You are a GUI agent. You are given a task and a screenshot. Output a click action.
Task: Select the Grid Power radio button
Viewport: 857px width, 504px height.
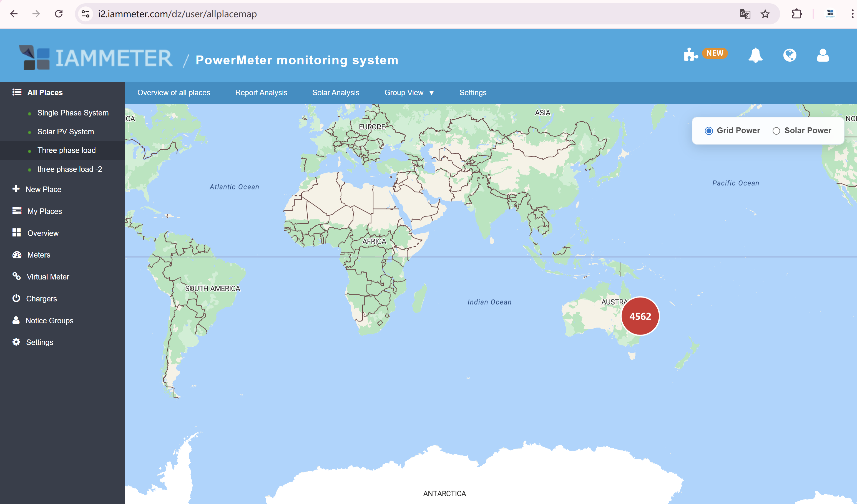point(709,131)
